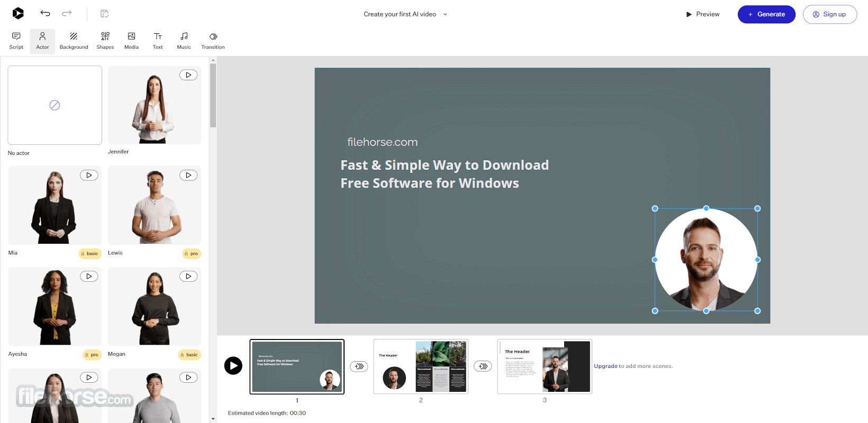This screenshot has width=868, height=423.
Task: Click the scroll up arrow of actor panel
Action: tap(213, 60)
